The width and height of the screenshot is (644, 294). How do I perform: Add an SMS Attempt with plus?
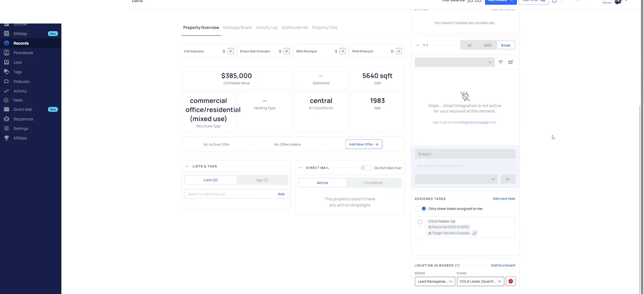click(x=343, y=51)
